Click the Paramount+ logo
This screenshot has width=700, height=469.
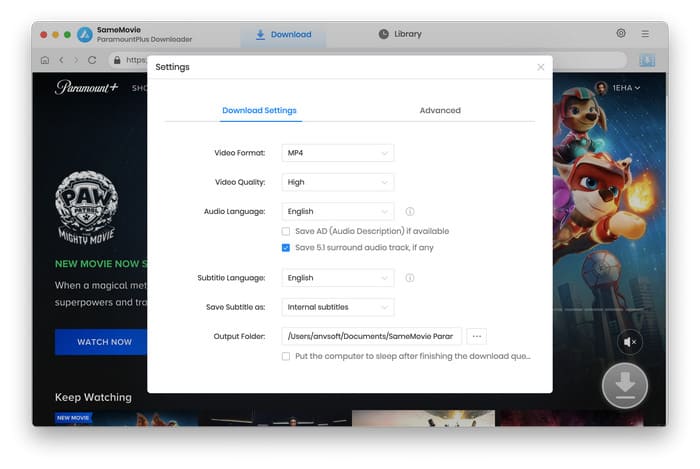pyautogui.click(x=86, y=87)
